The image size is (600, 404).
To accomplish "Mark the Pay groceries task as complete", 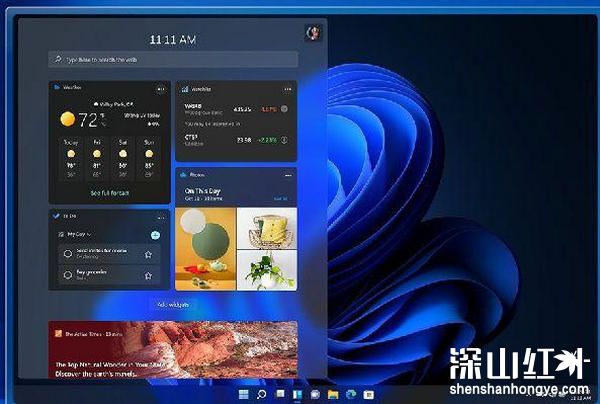I will pyautogui.click(x=68, y=275).
